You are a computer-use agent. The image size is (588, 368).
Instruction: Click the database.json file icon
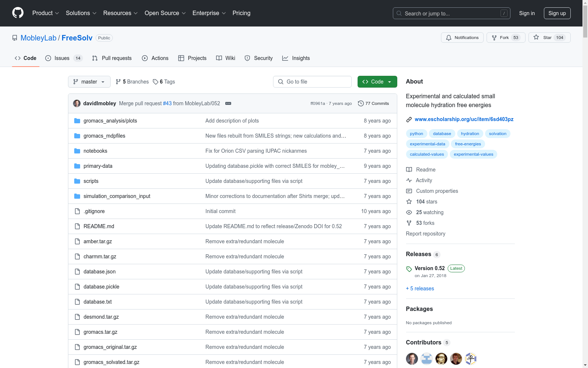(x=77, y=272)
